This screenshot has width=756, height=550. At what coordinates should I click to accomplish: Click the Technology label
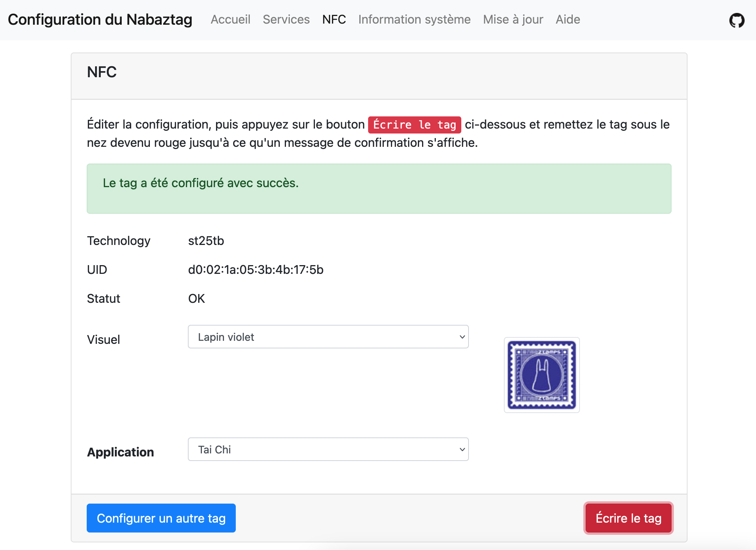[x=119, y=241]
